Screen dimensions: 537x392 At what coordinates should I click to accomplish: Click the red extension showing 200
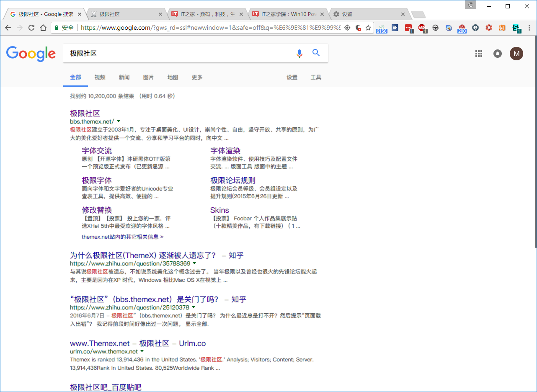(x=462, y=28)
